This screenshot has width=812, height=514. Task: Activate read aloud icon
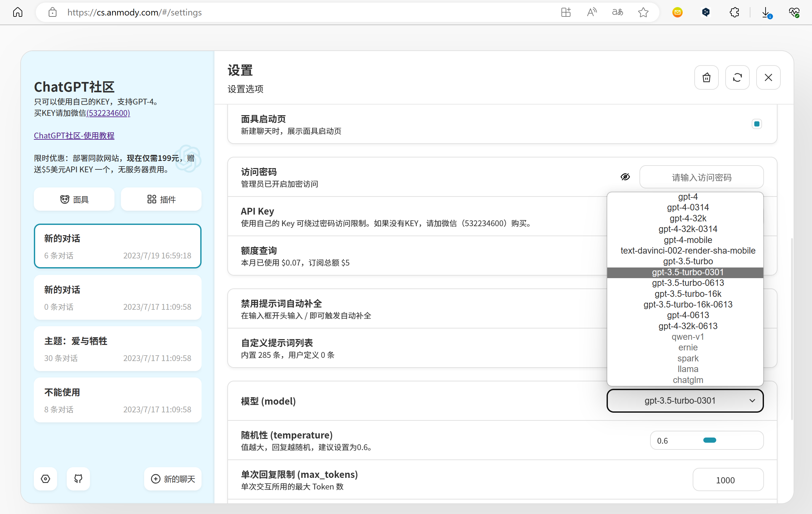point(591,13)
